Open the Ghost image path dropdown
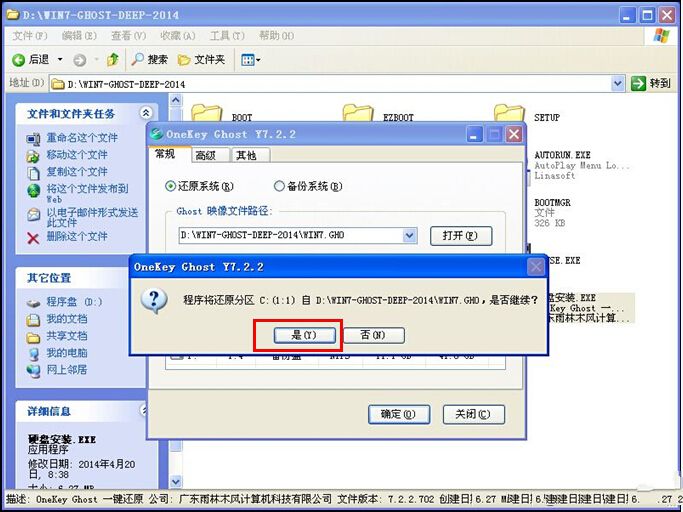683x512 pixels. [x=409, y=236]
